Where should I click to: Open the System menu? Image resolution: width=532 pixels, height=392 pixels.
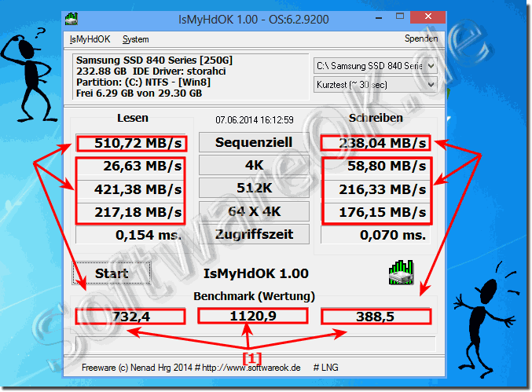(x=136, y=39)
